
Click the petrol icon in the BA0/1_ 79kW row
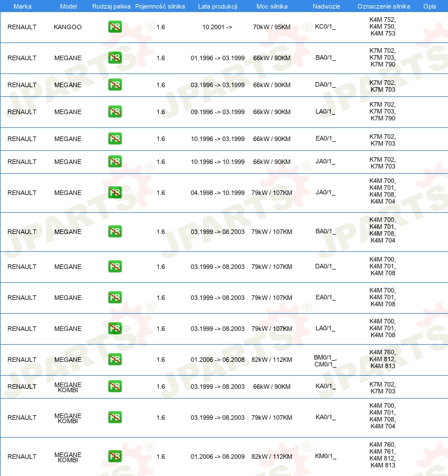pyautogui.click(x=115, y=232)
